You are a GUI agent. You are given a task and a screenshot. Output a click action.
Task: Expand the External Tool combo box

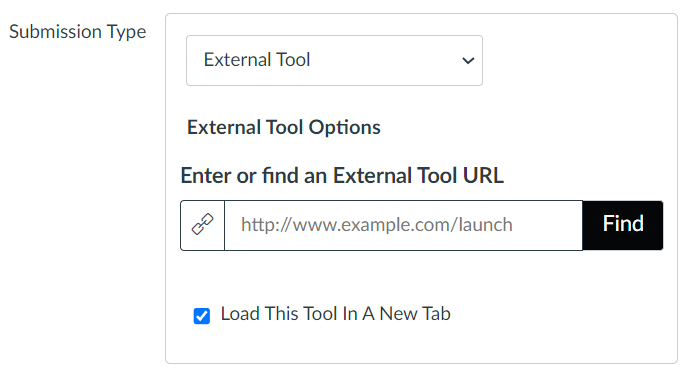click(334, 60)
